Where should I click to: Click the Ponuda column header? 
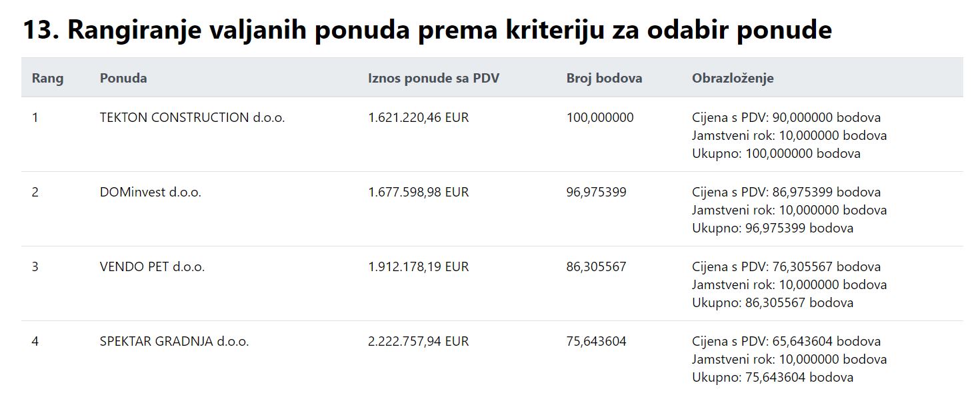(123, 78)
